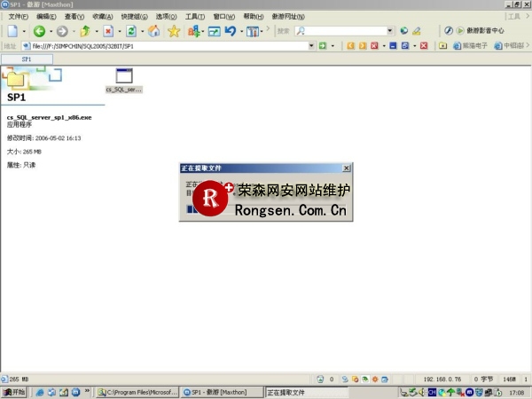
Task: Click the New page icon in the toolbar
Action: [x=12, y=31]
